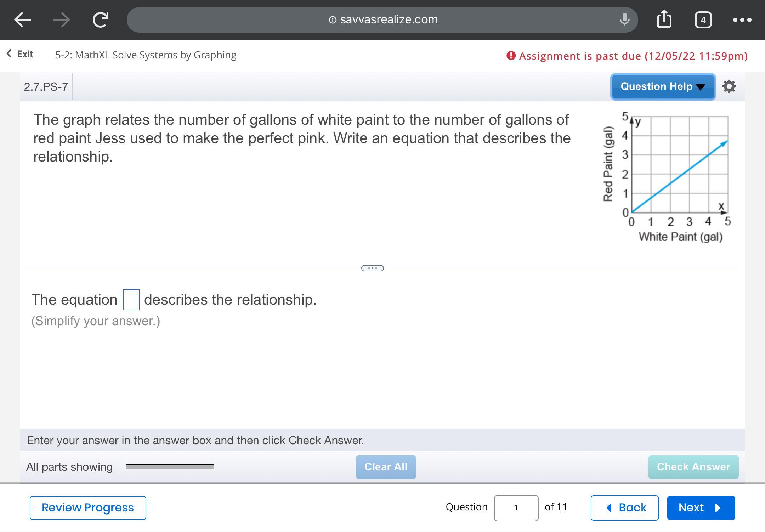Image resolution: width=765 pixels, height=532 pixels.
Task: Click the browser forward arrow icon
Action: tap(61, 20)
